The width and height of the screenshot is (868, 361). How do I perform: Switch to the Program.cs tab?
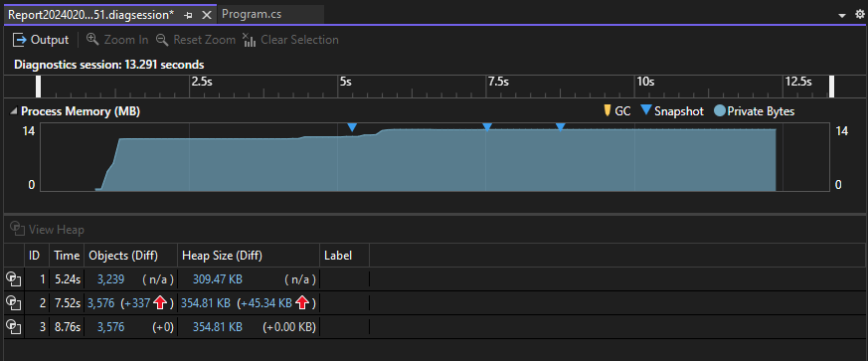252,14
